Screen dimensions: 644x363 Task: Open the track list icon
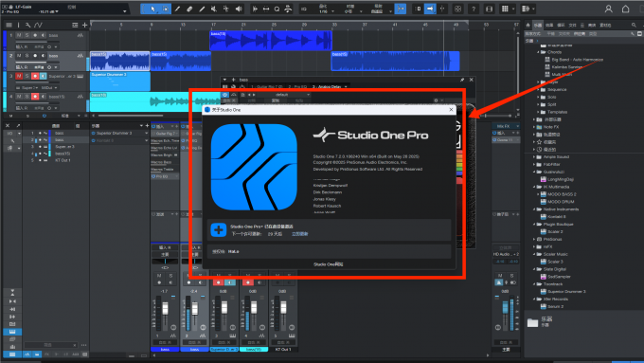tap(9, 25)
